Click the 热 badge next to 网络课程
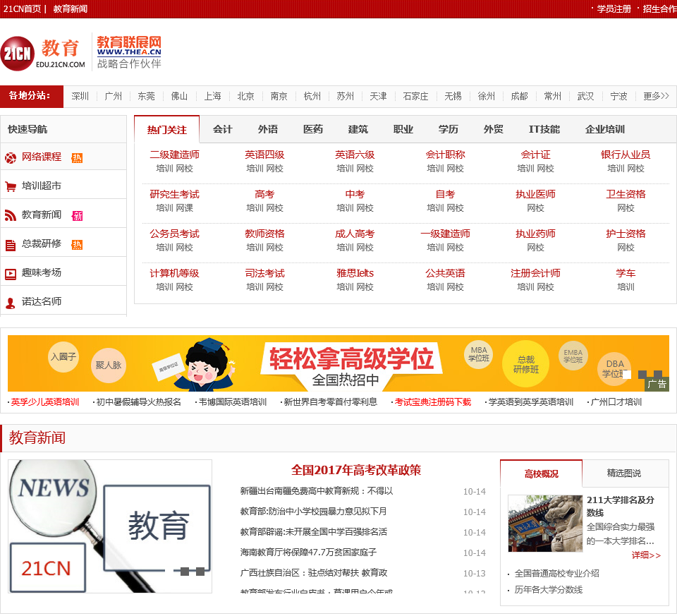This screenshot has width=677, height=616. click(x=77, y=158)
